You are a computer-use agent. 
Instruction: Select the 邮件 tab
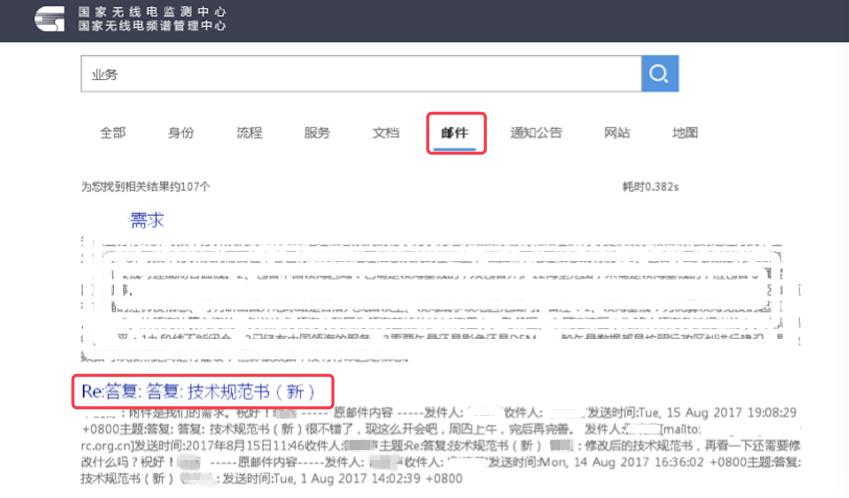[455, 133]
